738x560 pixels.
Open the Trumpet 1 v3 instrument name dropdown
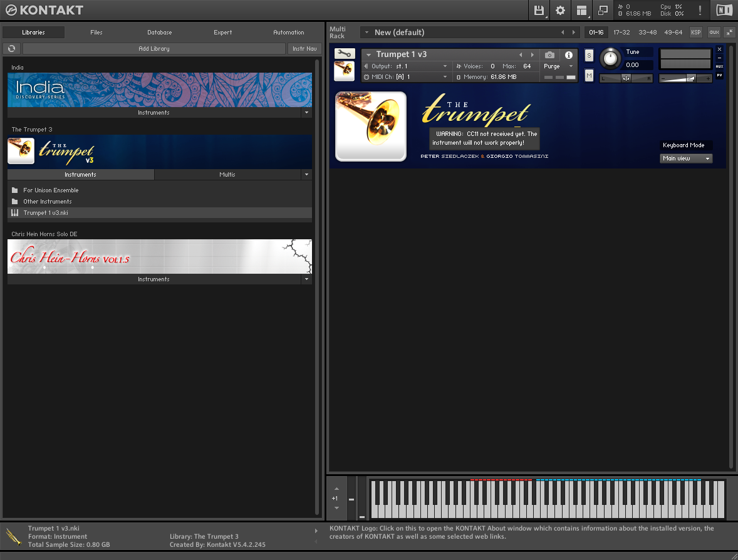pos(368,55)
